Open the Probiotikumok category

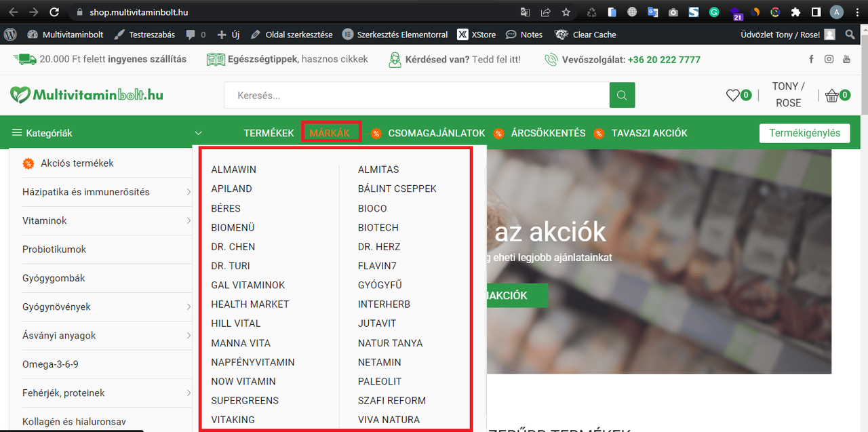[x=54, y=250]
